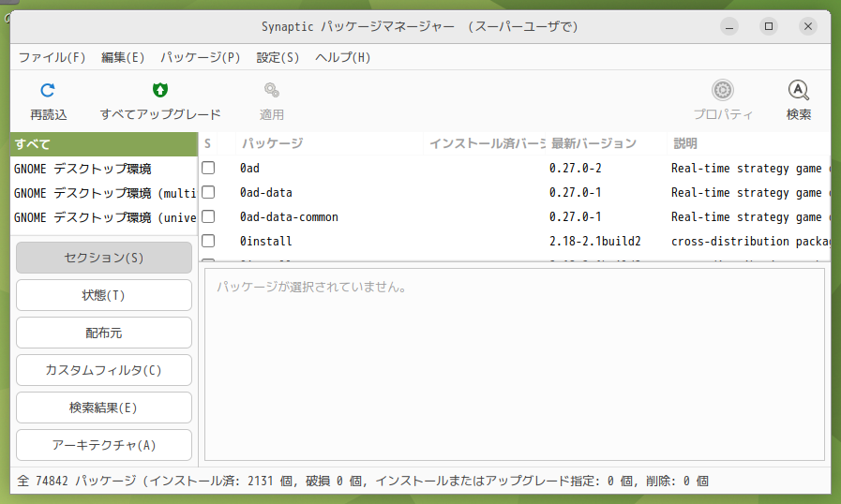This screenshot has width=841, height=504.
Task: Toggle the status checkbox for 0install
Action: click(208, 241)
